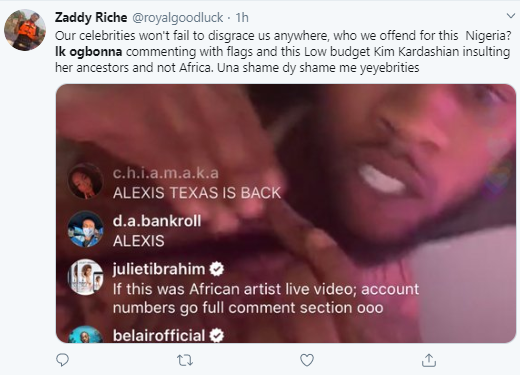
Task: Open the embedded live video image
Action: tap(286, 213)
